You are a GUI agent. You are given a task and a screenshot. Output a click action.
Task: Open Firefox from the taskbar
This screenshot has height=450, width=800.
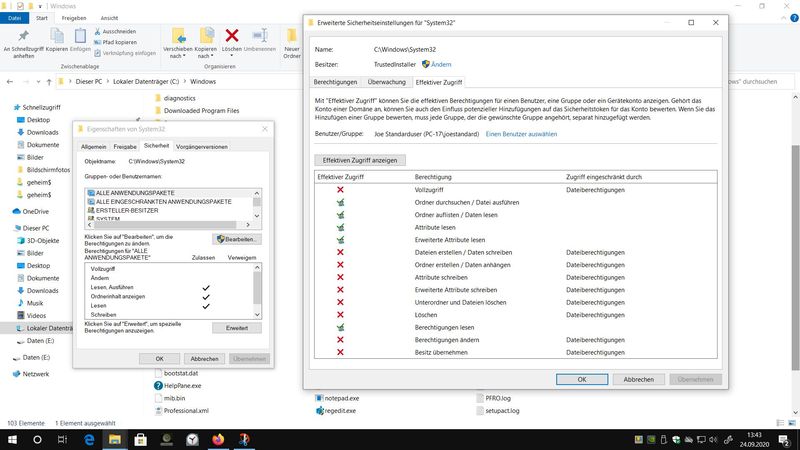tap(218, 440)
